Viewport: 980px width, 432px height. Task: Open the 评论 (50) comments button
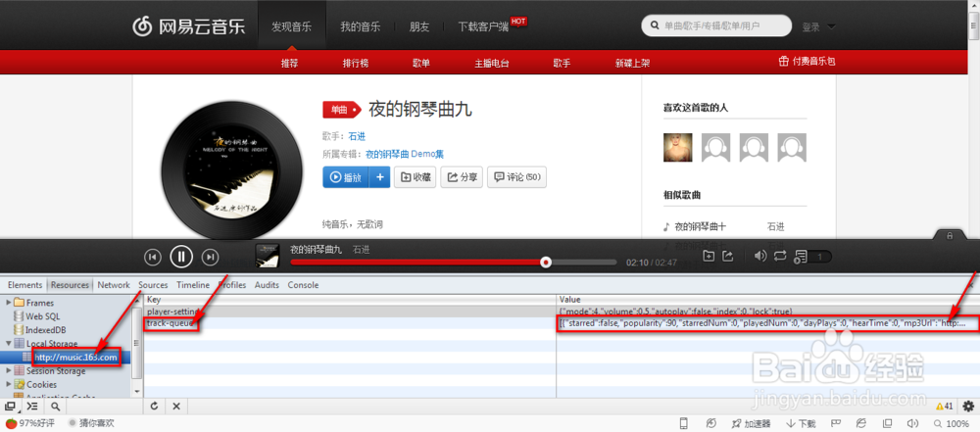click(516, 177)
